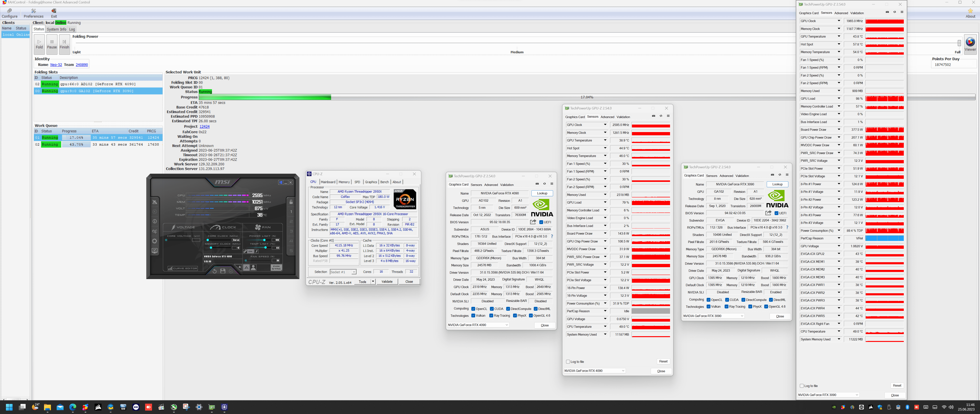980x414 pixels.
Task: Open Sensors tab in RTX 4090 card window
Action: pos(476,185)
